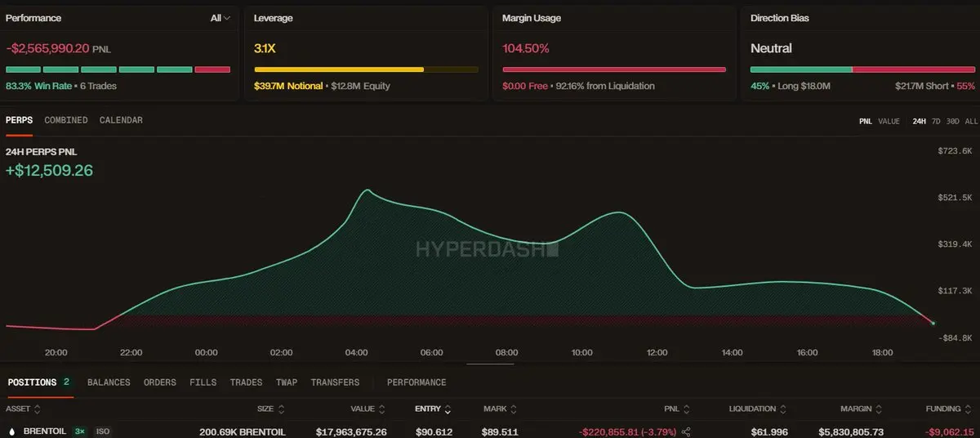980x438 pixels.
Task: Sort positions by FUNDING column
Action: (x=949, y=409)
